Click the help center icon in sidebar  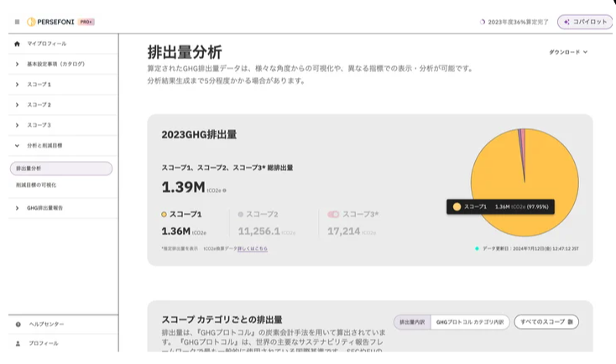pyautogui.click(x=18, y=324)
